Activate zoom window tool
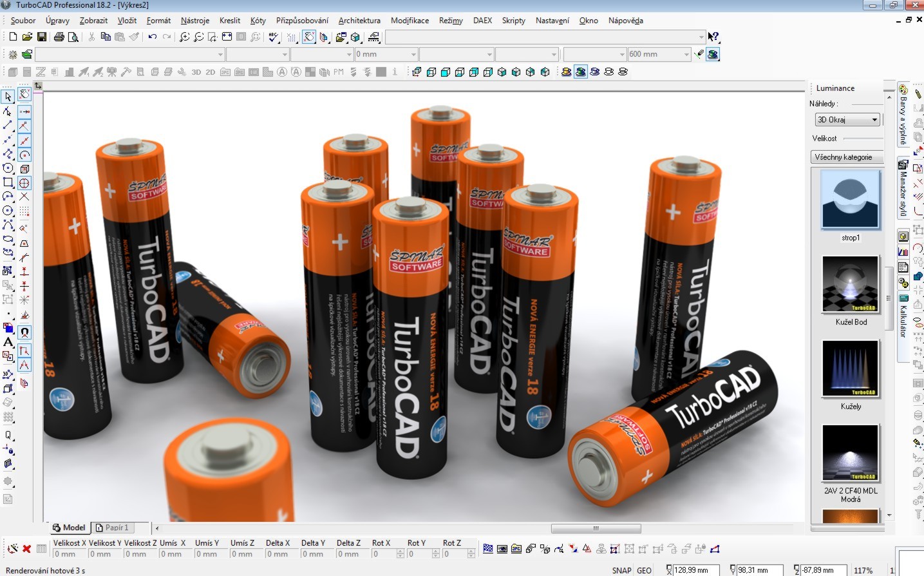924x576 pixels. click(213, 37)
